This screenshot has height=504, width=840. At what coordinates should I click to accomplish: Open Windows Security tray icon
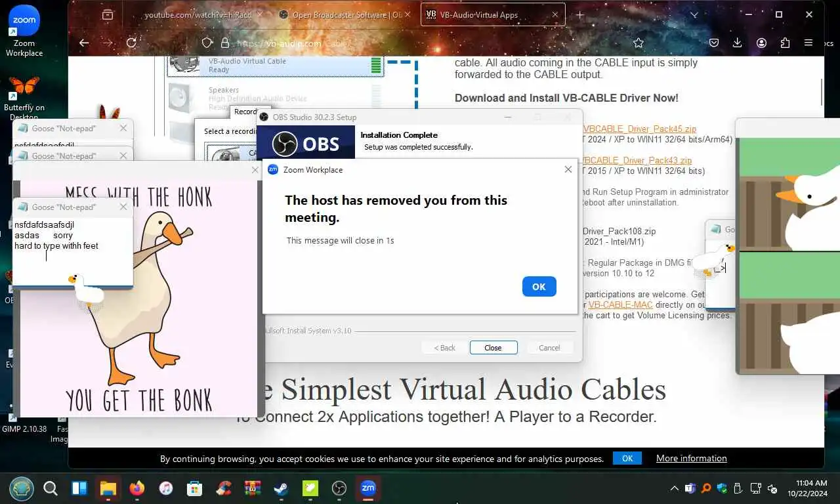tap(722, 488)
